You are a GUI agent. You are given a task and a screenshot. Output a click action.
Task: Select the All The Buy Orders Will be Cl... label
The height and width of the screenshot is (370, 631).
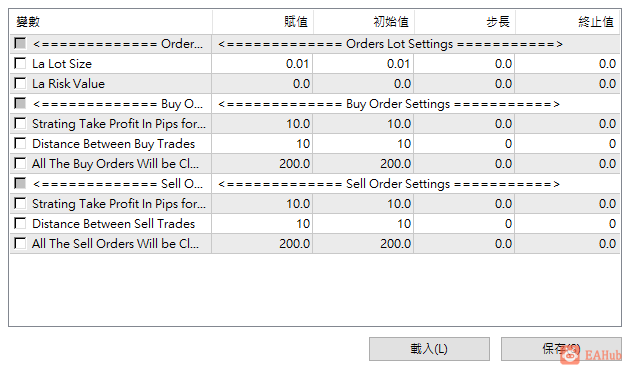tap(115, 164)
